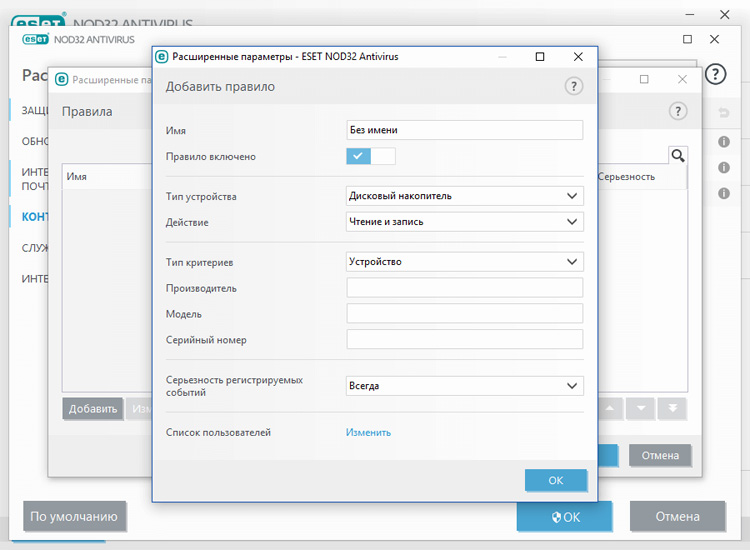Click Добавить button in Правила window
Viewport: 750px width, 550px height.
(93, 409)
